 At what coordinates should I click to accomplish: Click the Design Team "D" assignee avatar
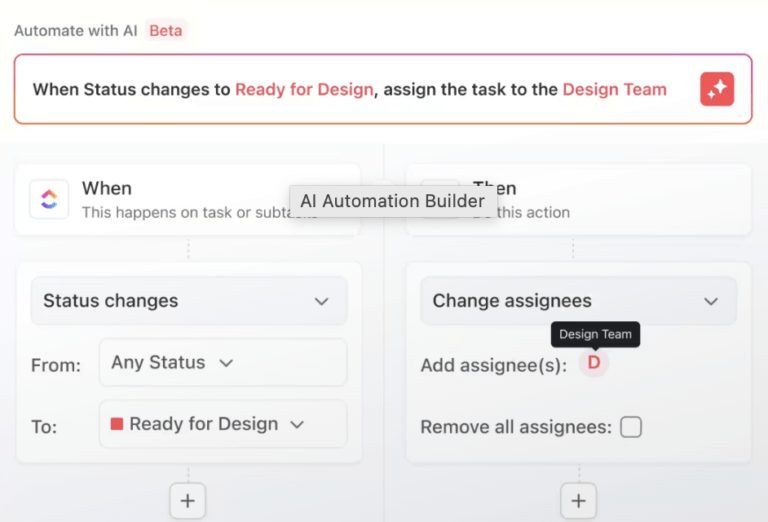594,363
